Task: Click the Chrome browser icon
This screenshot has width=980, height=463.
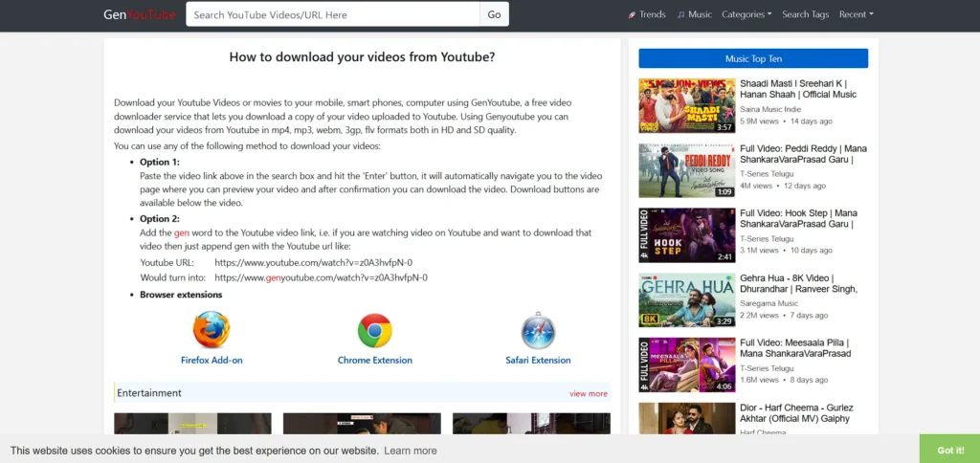Action: pos(375,331)
